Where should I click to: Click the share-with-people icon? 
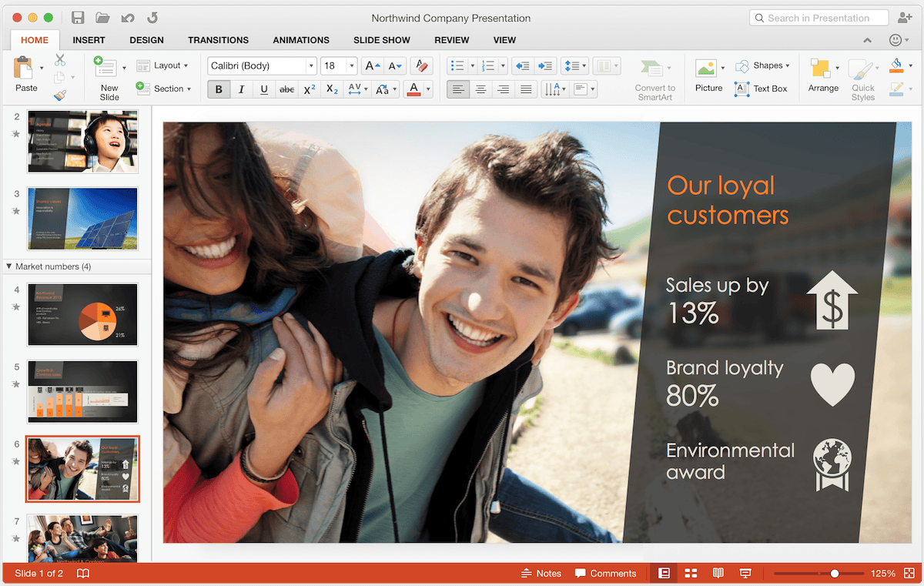coord(904,18)
